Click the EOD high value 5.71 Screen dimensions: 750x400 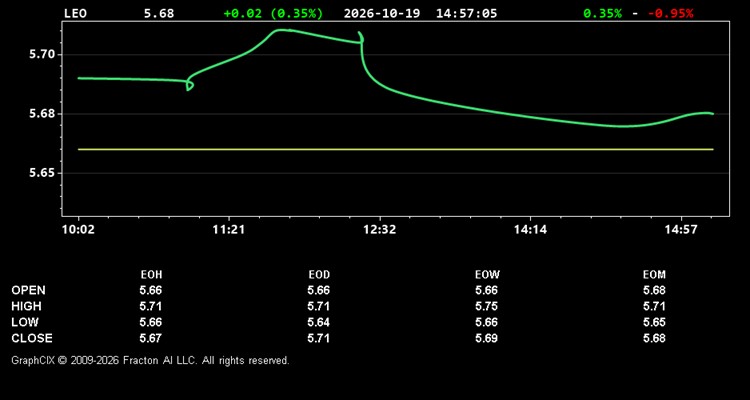pyautogui.click(x=319, y=306)
